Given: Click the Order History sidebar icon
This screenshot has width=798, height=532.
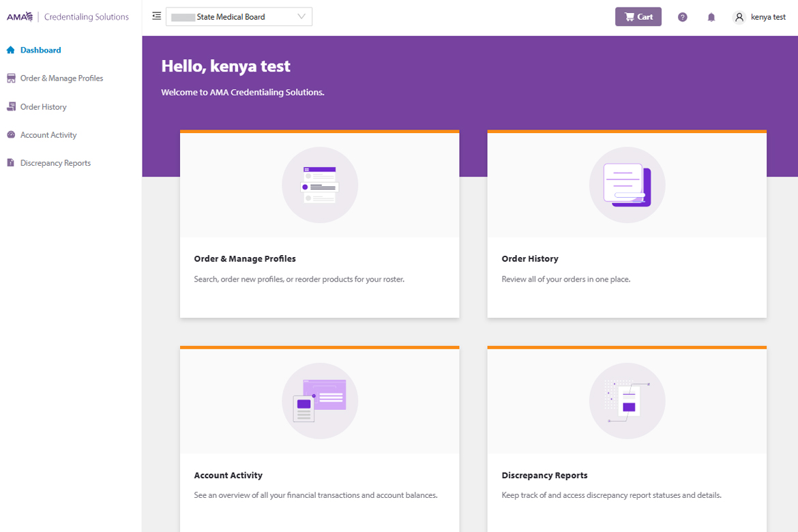Looking at the screenshot, I should click(11, 107).
